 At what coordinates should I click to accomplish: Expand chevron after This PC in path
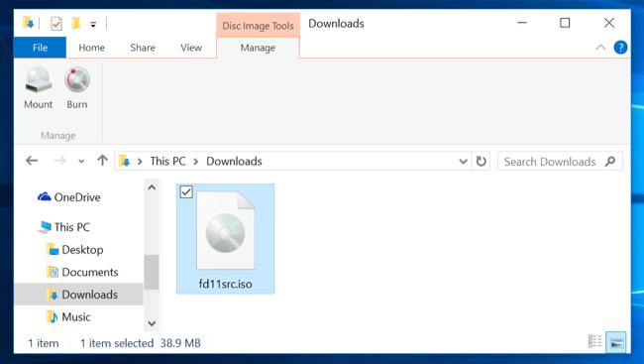pos(196,162)
